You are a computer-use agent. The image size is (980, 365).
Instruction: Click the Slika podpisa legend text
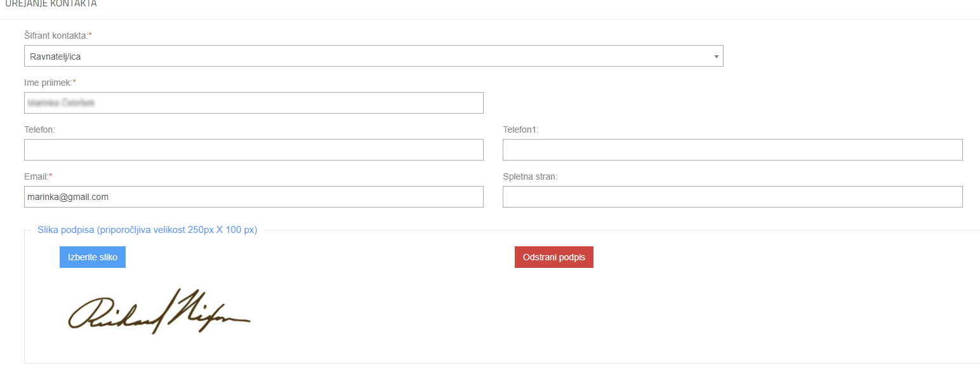click(x=147, y=230)
